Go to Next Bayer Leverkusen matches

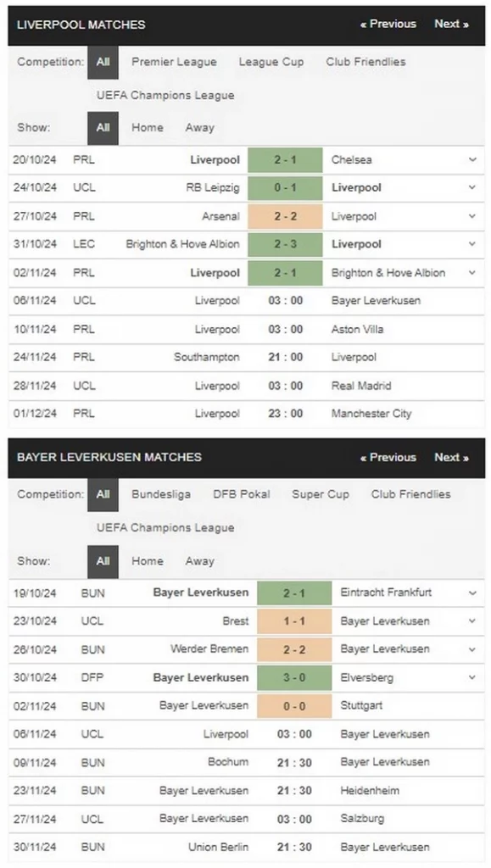451,457
